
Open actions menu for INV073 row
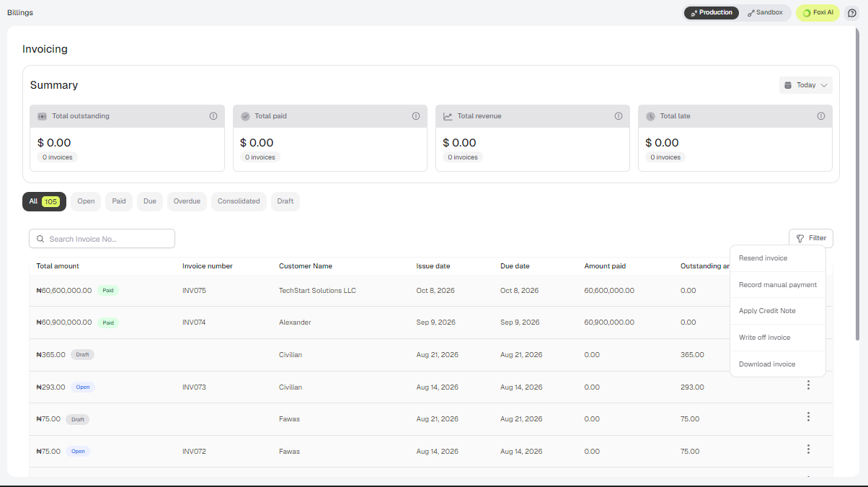(x=808, y=385)
